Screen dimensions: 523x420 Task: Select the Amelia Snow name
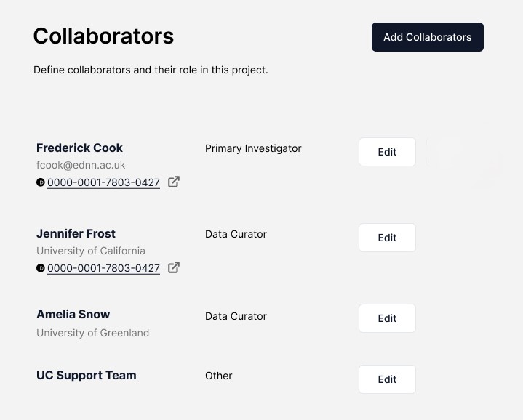click(x=73, y=314)
